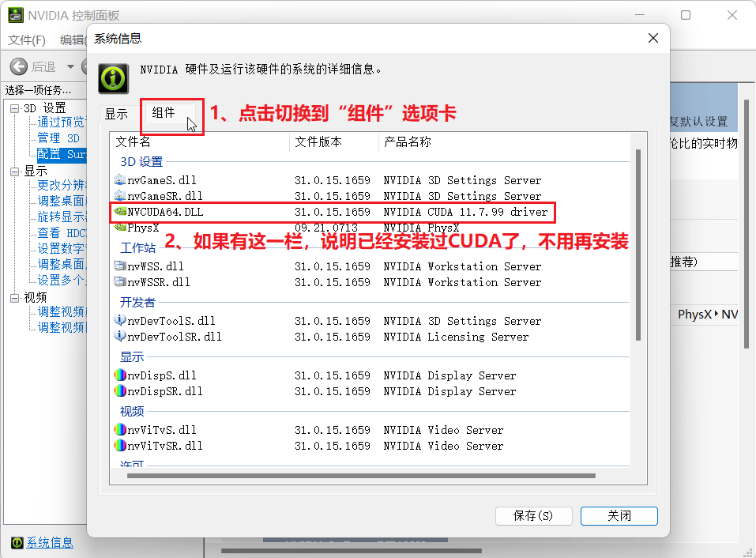Click the nvGameS.dll file icon
Image resolution: width=756 pixels, height=558 pixels.
coord(120,180)
